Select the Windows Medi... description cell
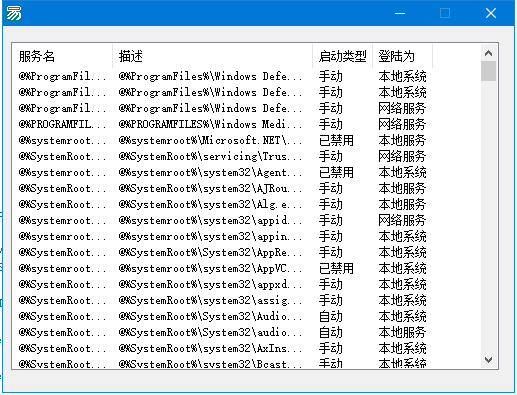The width and height of the screenshot is (517, 395). [x=210, y=124]
